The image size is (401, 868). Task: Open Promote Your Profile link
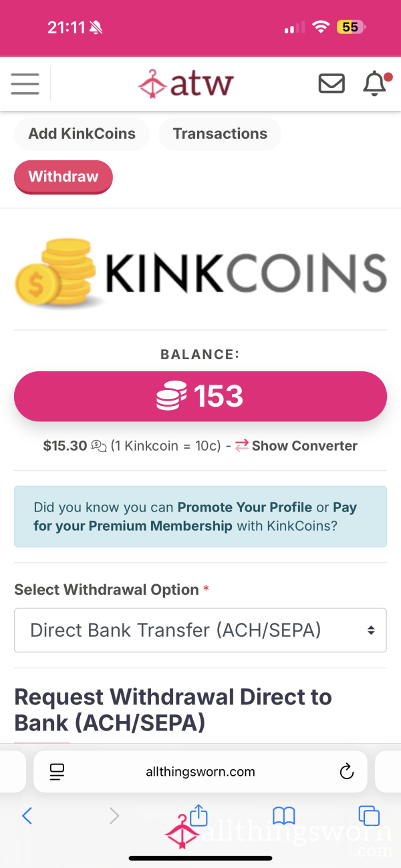pos(245,507)
